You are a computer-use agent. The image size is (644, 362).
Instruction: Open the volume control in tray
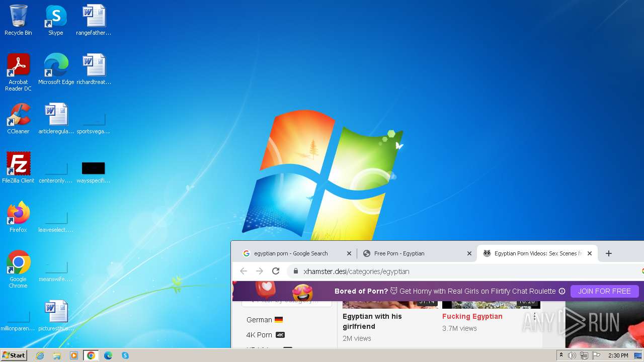[x=572, y=355]
